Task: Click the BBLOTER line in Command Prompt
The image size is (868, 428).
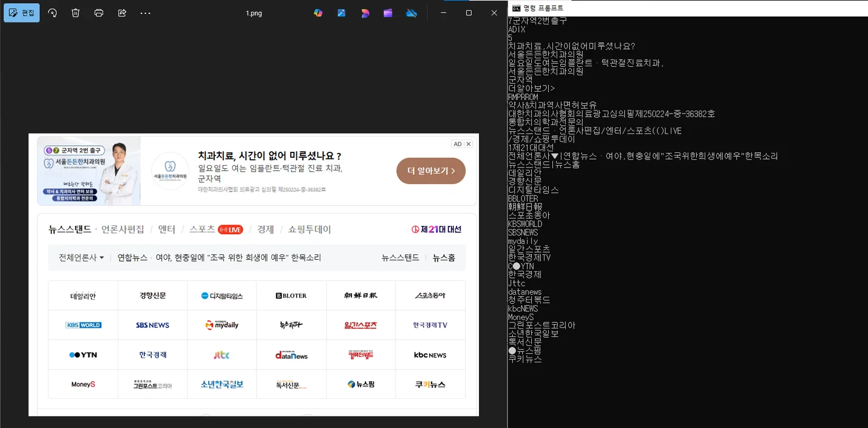Action: tap(523, 199)
